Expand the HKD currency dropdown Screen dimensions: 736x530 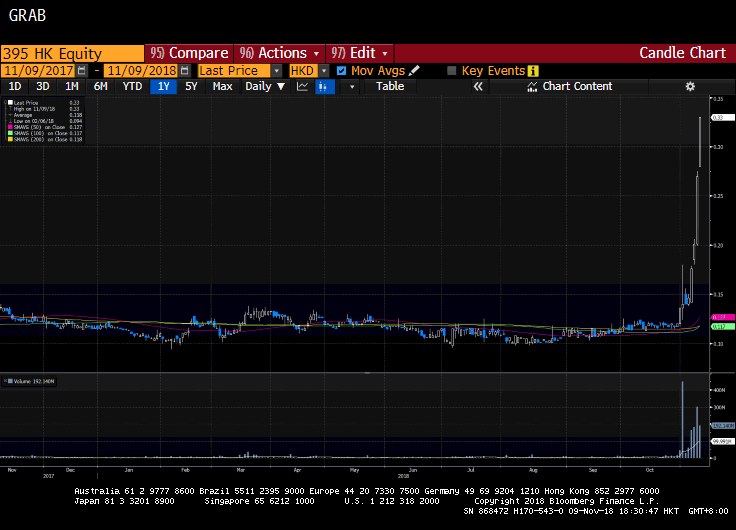click(323, 71)
